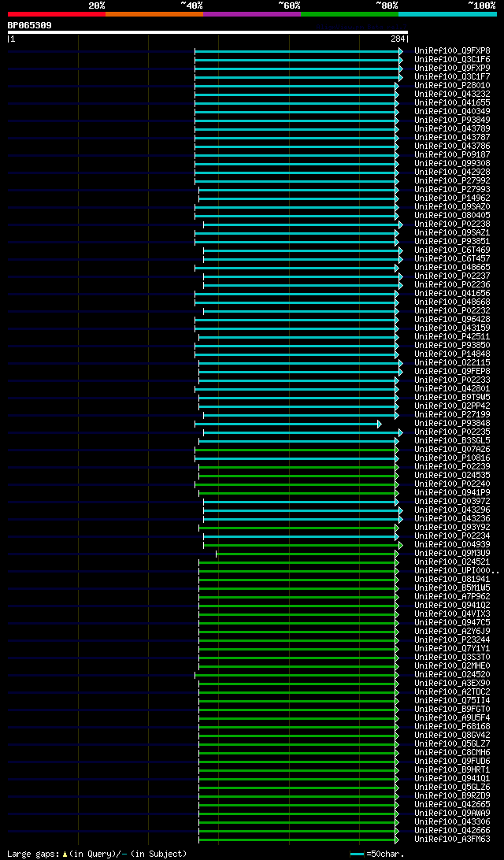
Task: Click the green ~80% identity legend segment
Action: point(350,13)
